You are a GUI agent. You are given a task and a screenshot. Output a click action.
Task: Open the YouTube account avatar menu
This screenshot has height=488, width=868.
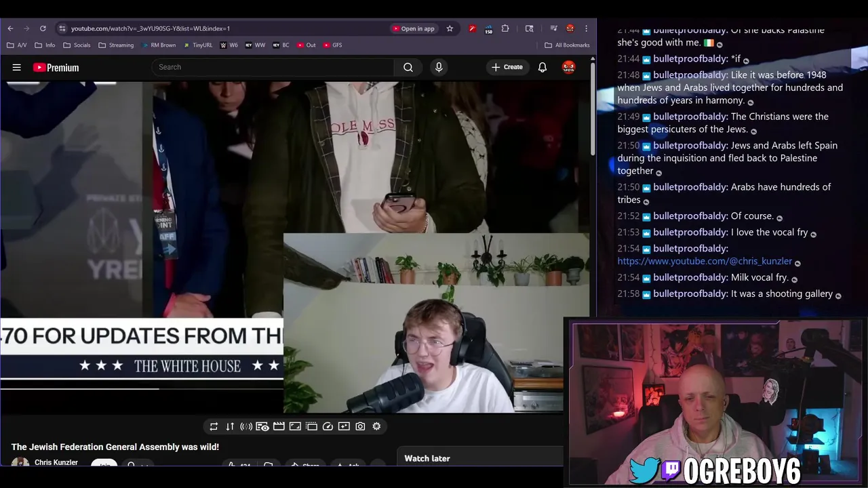569,67
